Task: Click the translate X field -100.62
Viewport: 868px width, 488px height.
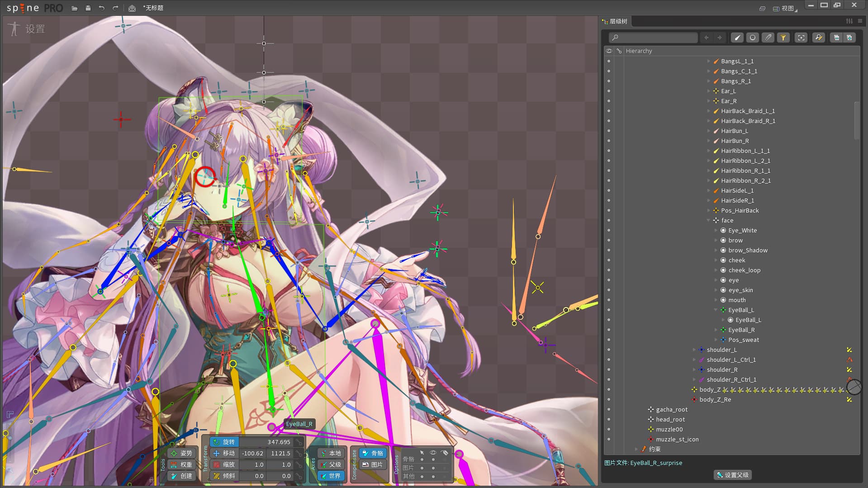Action: (x=252, y=453)
